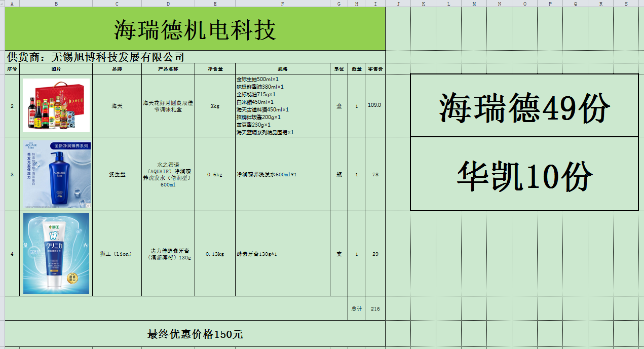Screen dimensions: 644x349
Task: Click the 零售价 header cell
Action: point(375,69)
